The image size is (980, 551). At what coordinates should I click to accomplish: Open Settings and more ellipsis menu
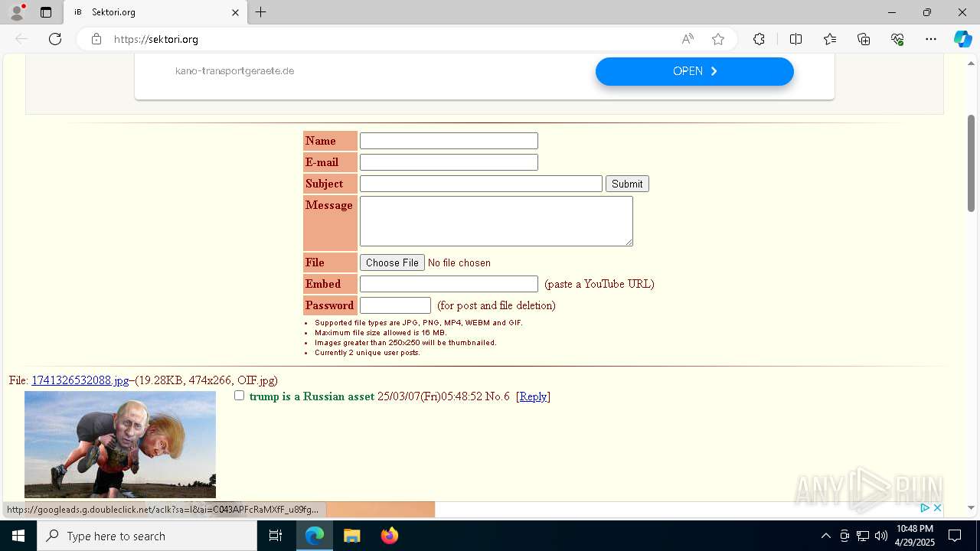931,39
